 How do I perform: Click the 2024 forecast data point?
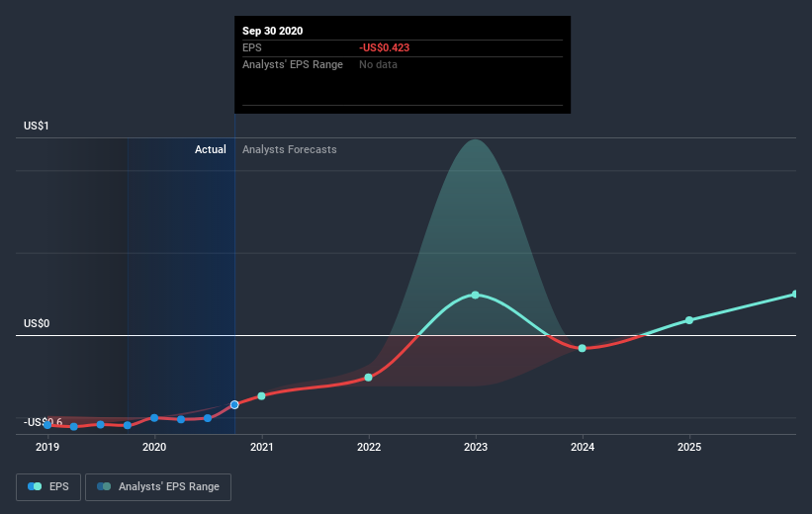click(x=583, y=348)
